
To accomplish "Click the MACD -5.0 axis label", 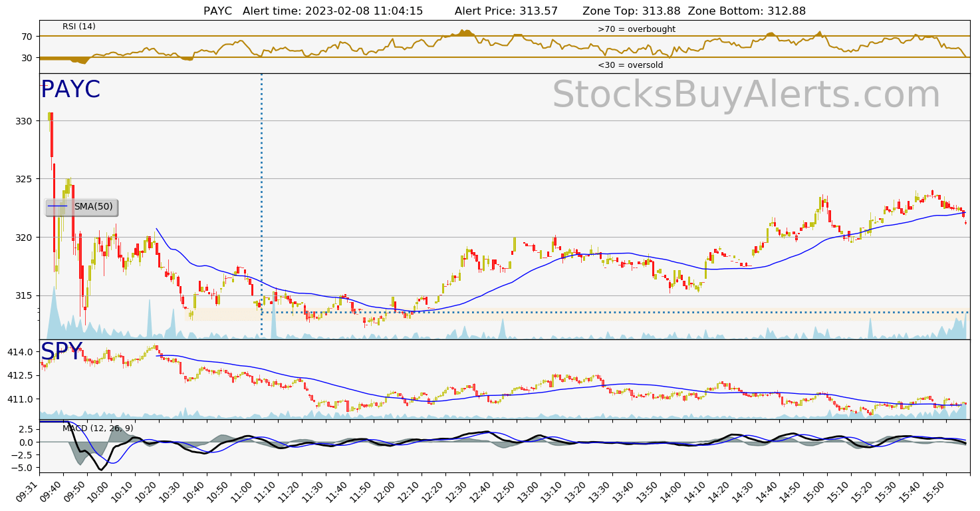I will [22, 468].
